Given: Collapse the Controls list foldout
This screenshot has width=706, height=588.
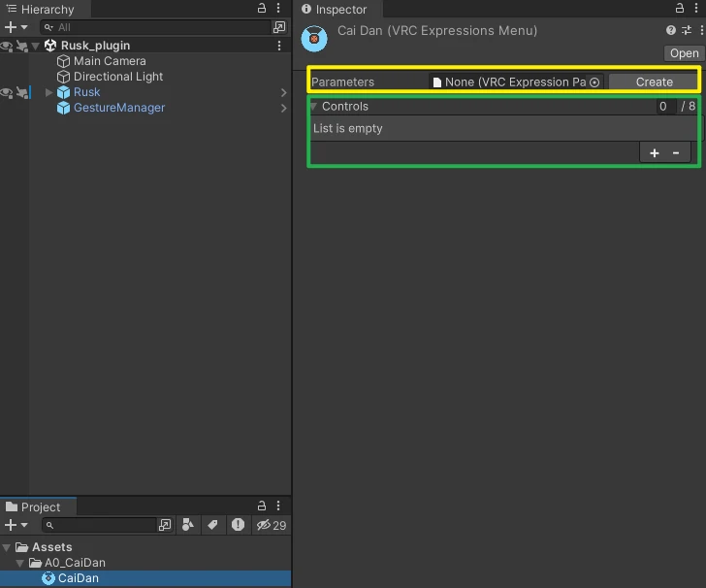Looking at the screenshot, I should coord(314,107).
